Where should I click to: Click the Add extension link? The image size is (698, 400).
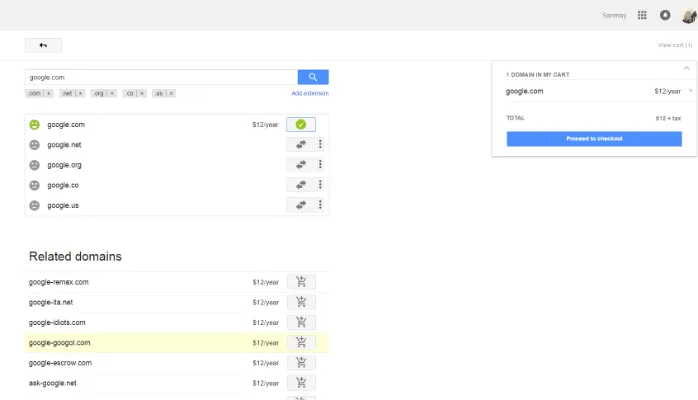[309, 93]
